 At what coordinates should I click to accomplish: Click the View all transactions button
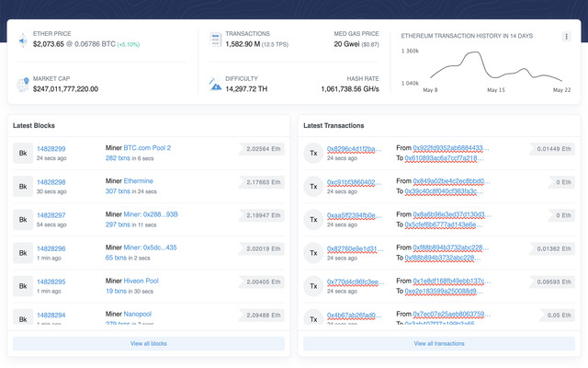(439, 343)
